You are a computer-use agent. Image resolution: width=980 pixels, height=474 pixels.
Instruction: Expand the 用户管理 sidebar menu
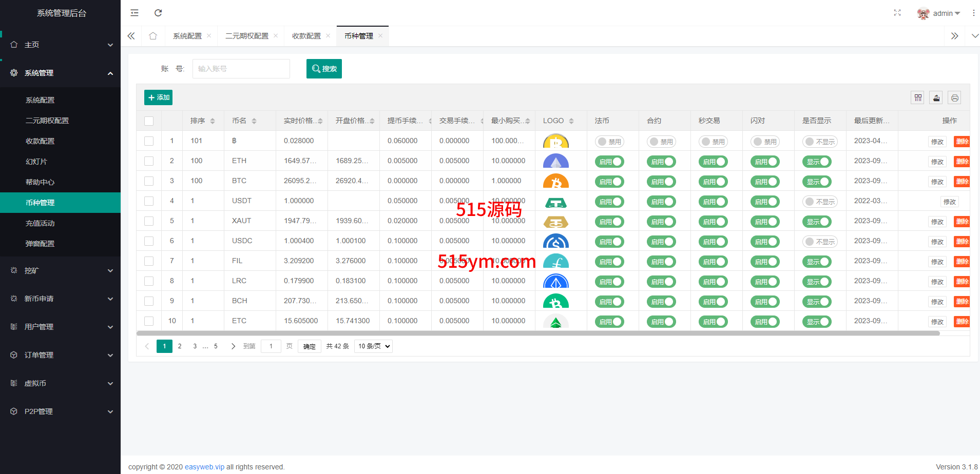point(60,327)
